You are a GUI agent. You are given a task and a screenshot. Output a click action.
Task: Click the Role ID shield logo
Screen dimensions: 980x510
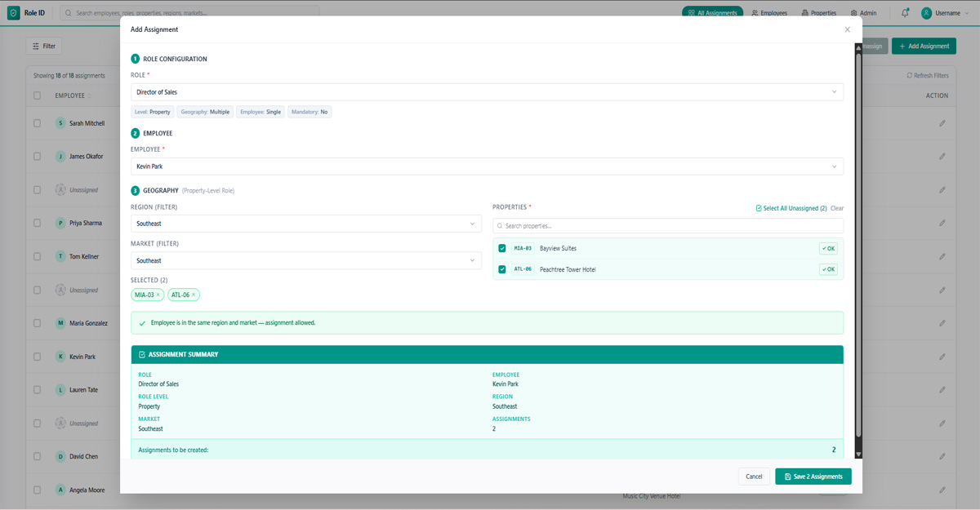click(14, 13)
